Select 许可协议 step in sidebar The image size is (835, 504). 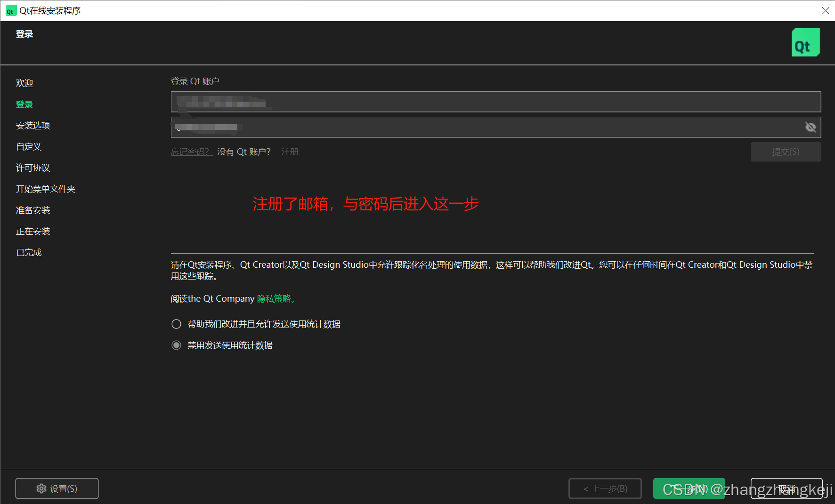click(x=33, y=168)
